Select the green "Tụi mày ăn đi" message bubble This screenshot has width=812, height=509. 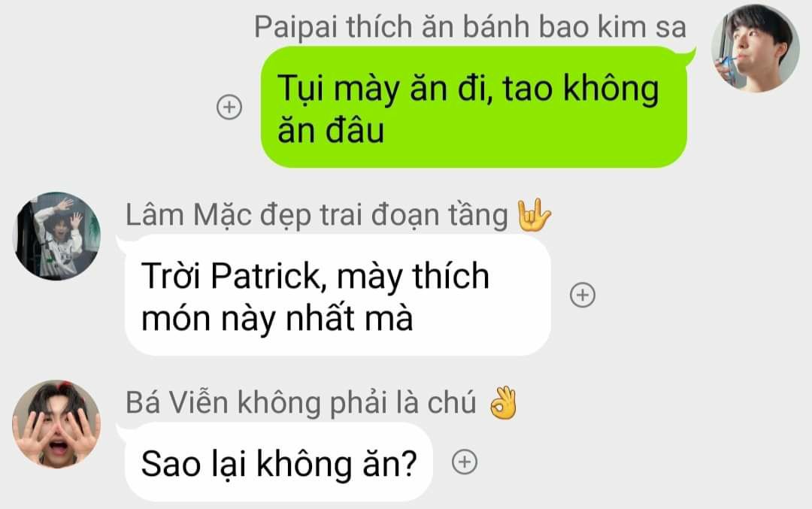[474, 108]
